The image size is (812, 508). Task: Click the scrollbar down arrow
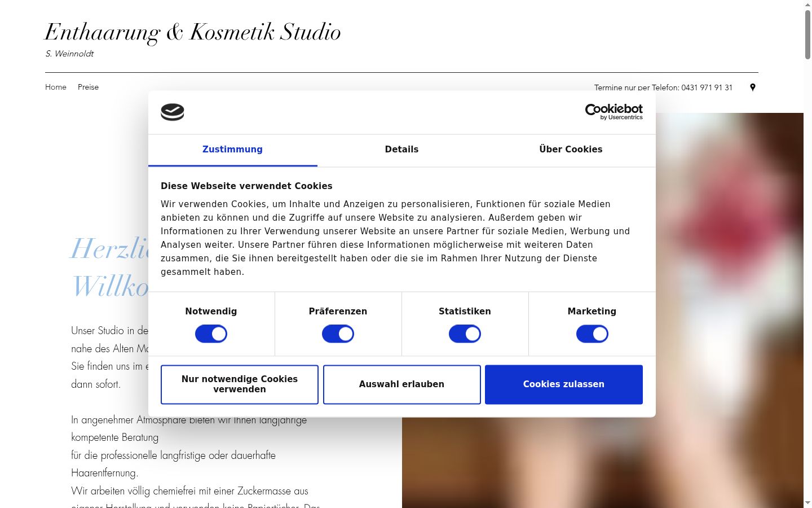pos(807,503)
